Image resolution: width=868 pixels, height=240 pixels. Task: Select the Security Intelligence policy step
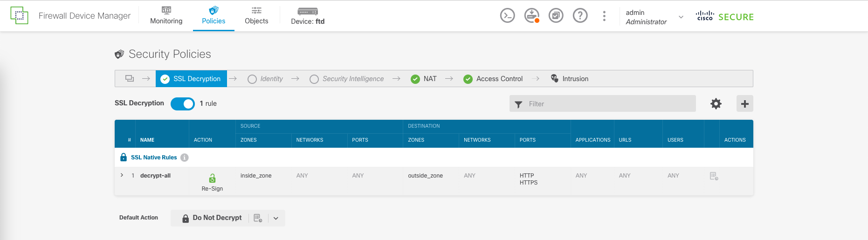tap(347, 79)
